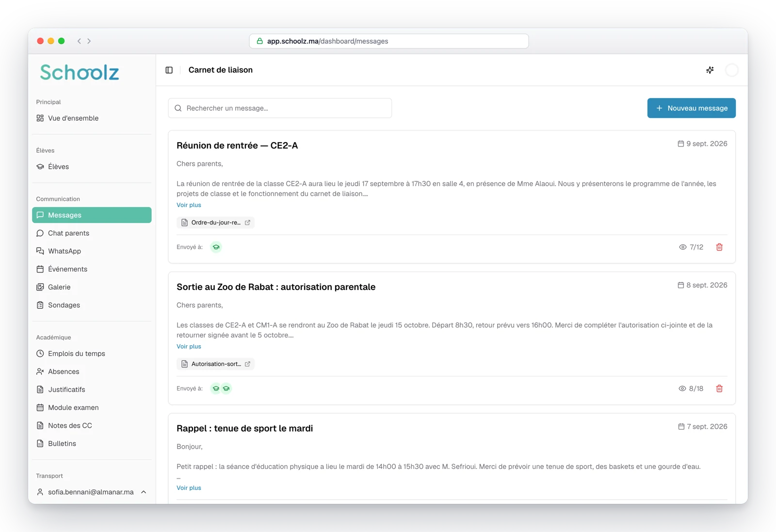Open Module examen
This screenshot has width=776, height=532.
[x=92, y=407]
